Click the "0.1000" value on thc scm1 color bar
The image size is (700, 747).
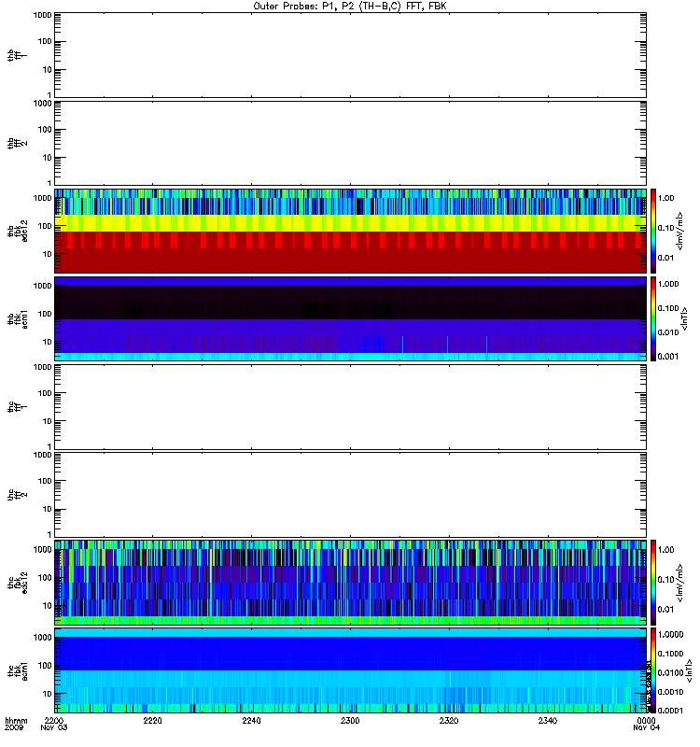[x=670, y=654]
